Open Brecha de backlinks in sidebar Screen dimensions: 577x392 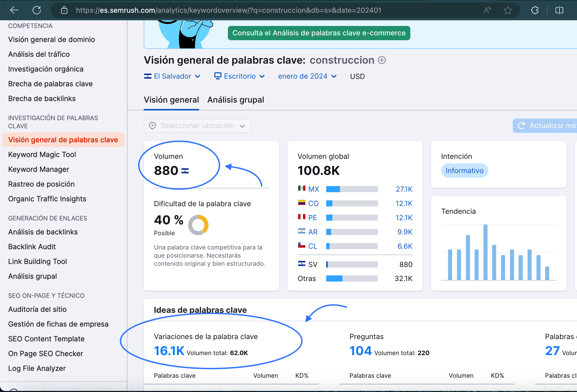click(42, 99)
